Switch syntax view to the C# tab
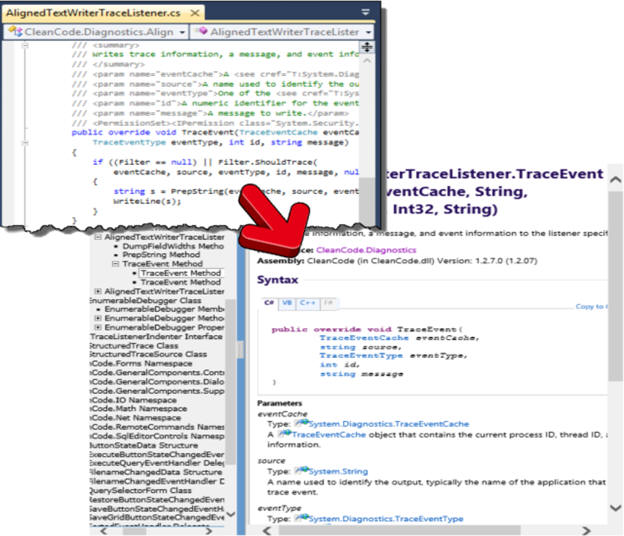The image size is (624, 536). pyautogui.click(x=269, y=303)
